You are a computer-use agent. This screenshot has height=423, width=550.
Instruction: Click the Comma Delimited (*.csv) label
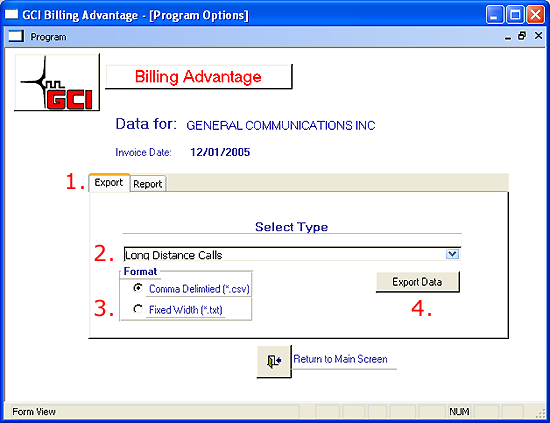click(199, 289)
